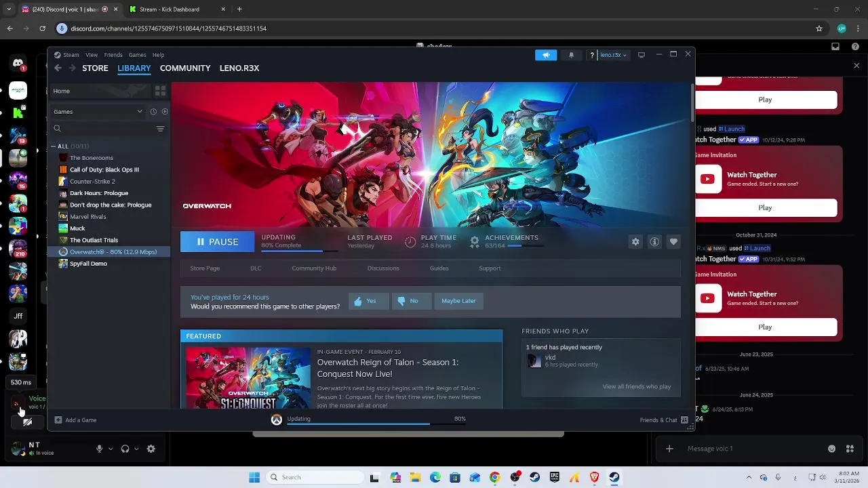Image resolution: width=868 pixels, height=488 pixels.
Task: Open headphone output options arrow
Action: (x=136, y=449)
